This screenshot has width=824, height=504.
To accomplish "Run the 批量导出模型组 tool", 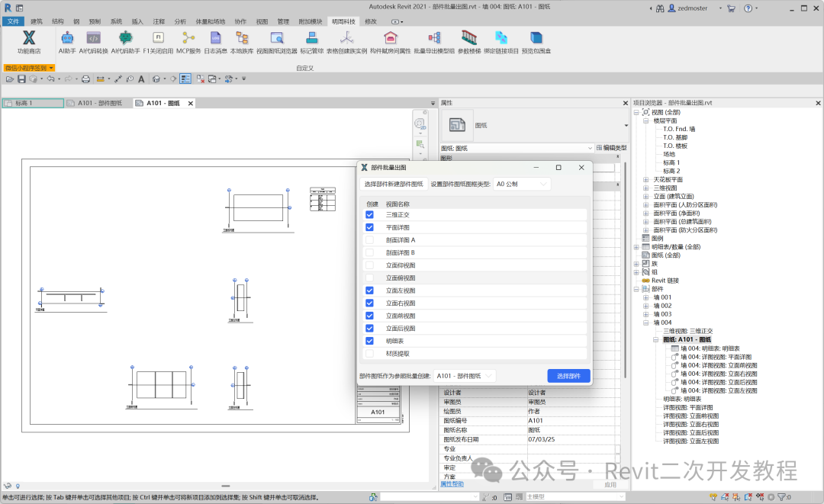I will click(x=434, y=41).
